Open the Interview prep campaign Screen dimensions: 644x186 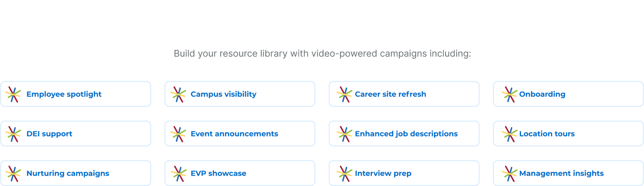pyautogui.click(x=404, y=173)
